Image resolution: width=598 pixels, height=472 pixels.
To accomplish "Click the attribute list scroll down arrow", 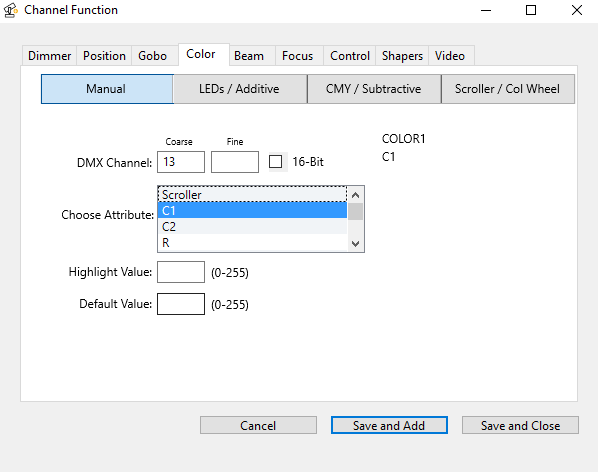I will pos(355,243).
